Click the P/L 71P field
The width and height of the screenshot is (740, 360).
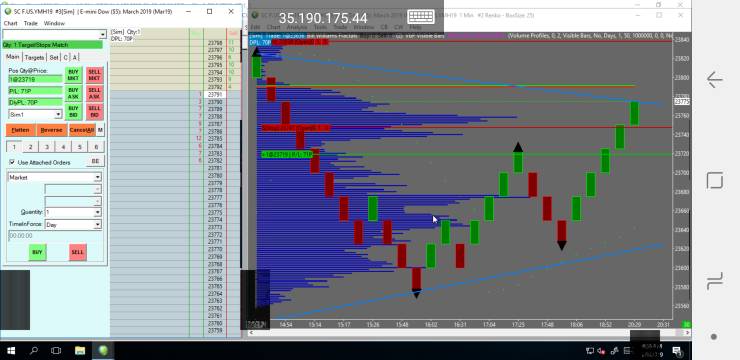35,91
